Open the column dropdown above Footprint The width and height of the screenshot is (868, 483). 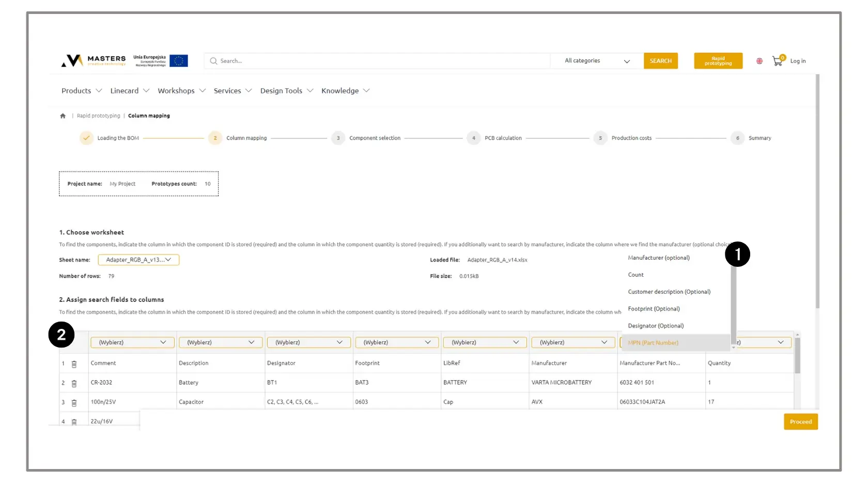click(x=397, y=342)
